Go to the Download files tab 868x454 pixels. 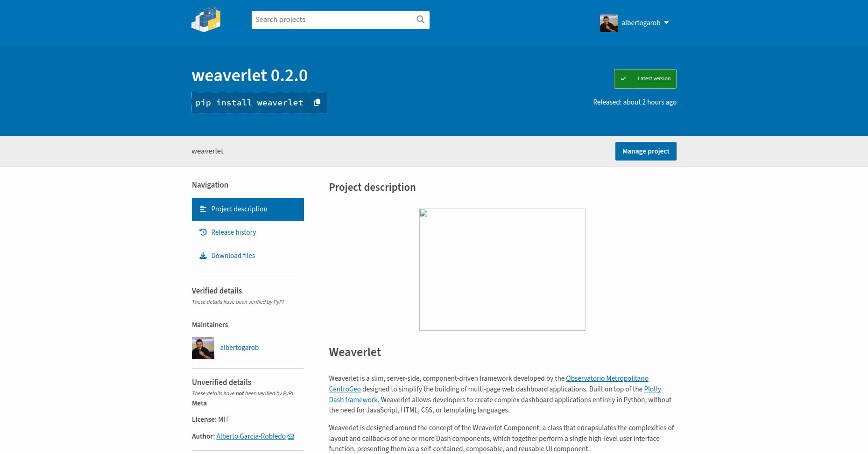click(248, 256)
